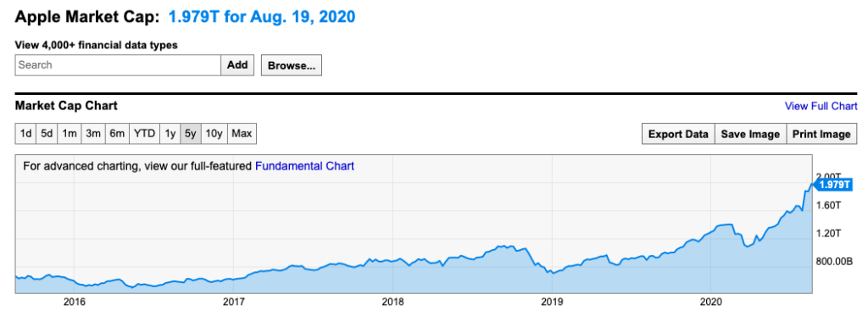868x316 pixels.
Task: Select the 6m time range
Action: coord(117,134)
